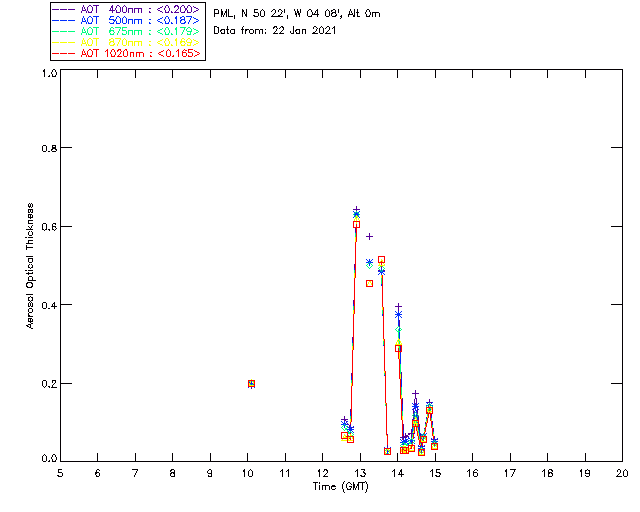The width and height of the screenshot is (640, 512).
Task: Click the isolated red square marker near 0.45
Action: pyautogui.click(x=369, y=283)
